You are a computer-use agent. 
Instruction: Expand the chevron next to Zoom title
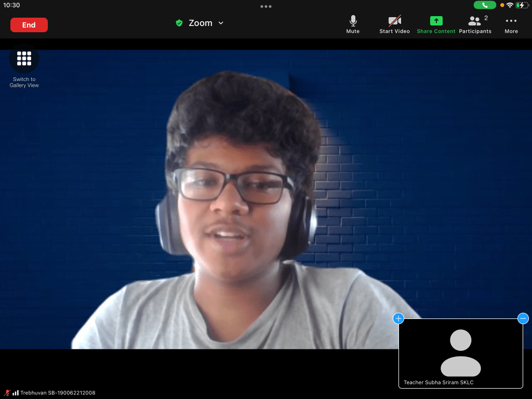[221, 23]
